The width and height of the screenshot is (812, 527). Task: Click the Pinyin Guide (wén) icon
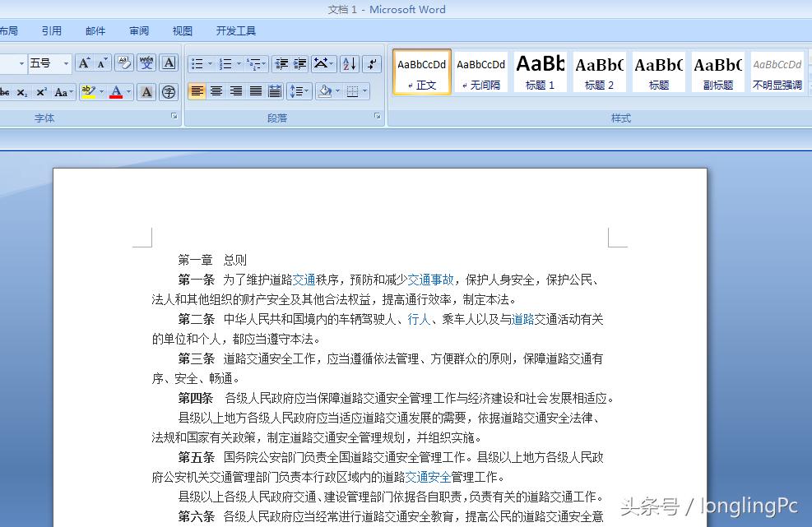click(148, 63)
